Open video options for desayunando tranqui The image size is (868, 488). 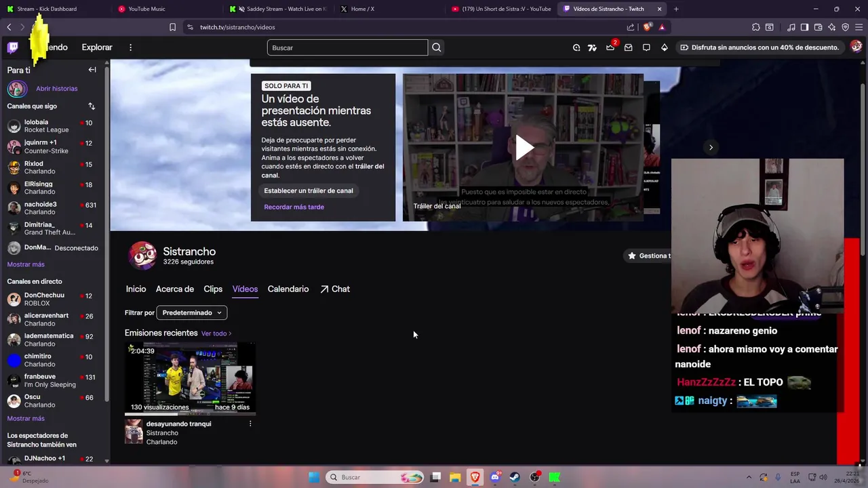pyautogui.click(x=250, y=424)
